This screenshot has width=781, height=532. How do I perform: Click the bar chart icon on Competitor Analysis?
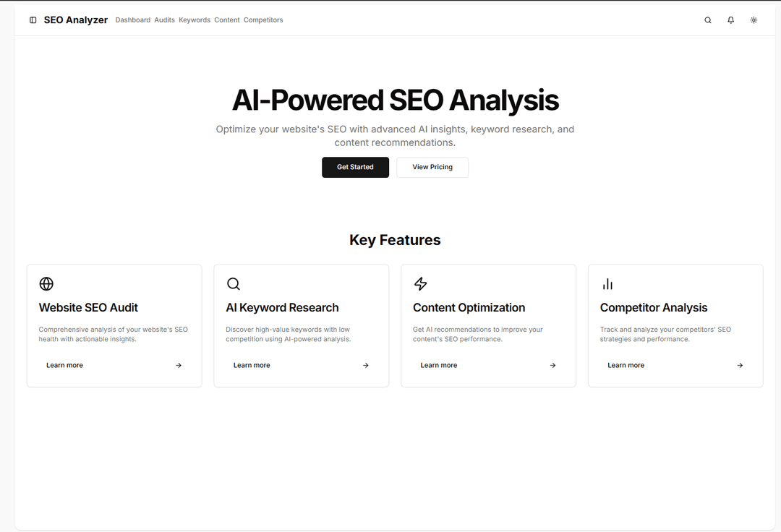pos(607,283)
